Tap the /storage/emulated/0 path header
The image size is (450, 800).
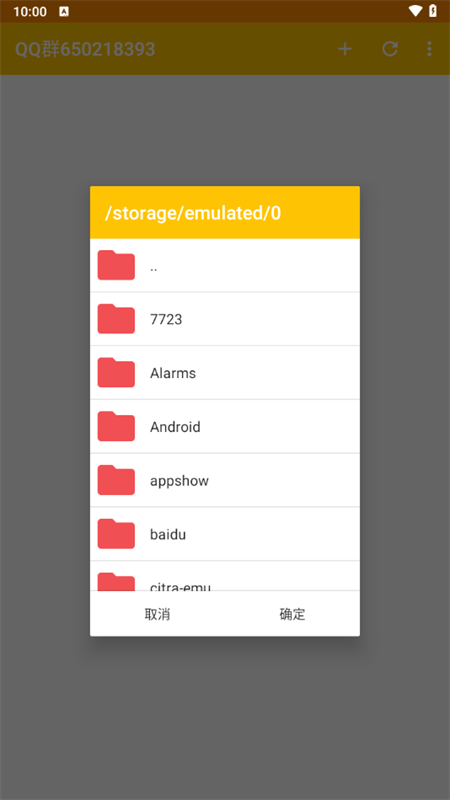click(193, 213)
